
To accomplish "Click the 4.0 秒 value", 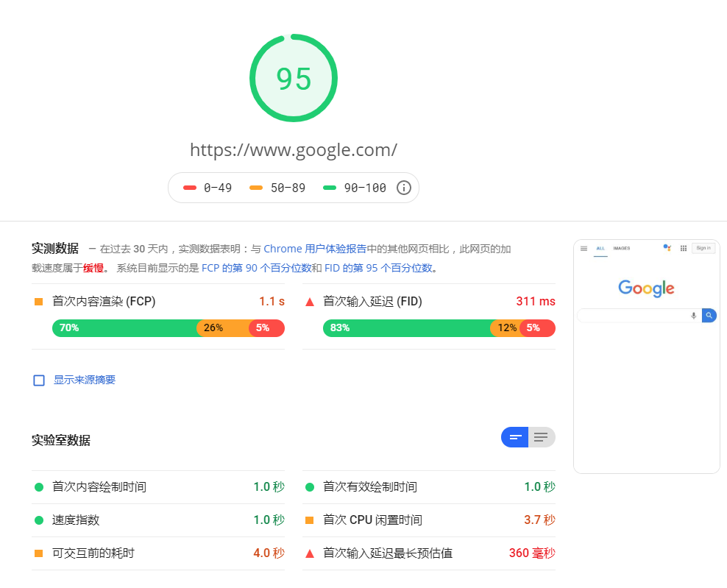I will (x=269, y=553).
